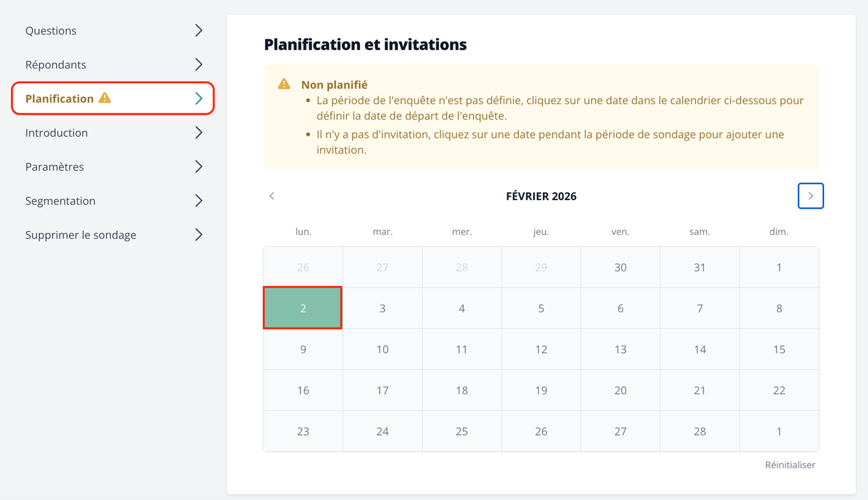Click the FÉVRIER 2026 calendar title

(541, 195)
